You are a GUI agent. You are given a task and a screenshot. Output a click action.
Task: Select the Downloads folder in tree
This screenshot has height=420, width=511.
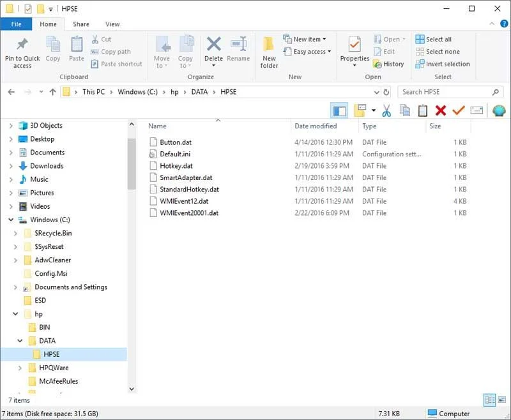(x=47, y=166)
